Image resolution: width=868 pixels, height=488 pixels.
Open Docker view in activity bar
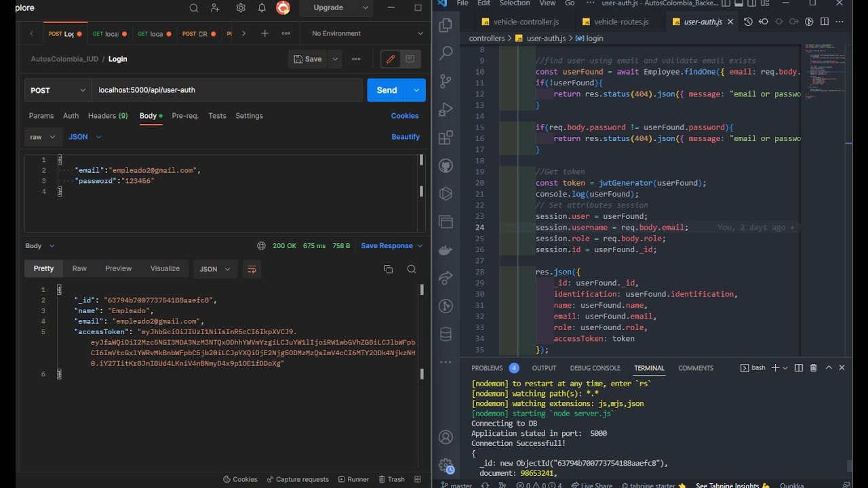[446, 250]
